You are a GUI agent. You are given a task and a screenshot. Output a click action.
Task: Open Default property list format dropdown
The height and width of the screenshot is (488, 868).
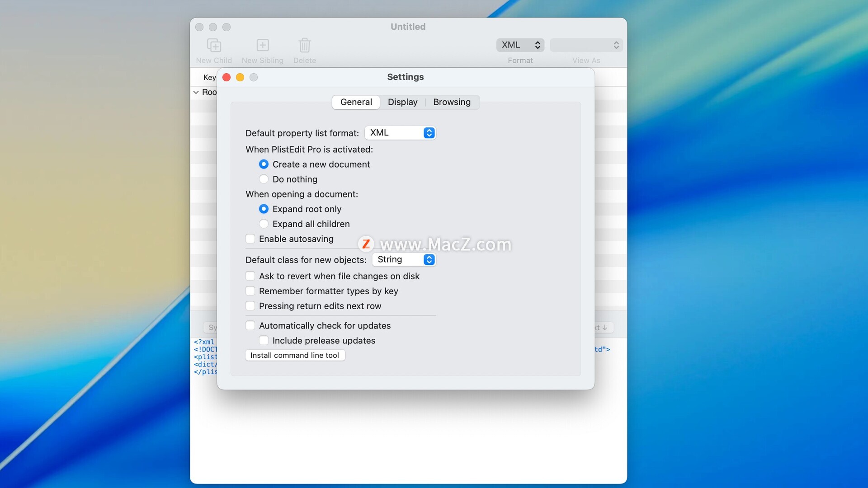coord(400,133)
